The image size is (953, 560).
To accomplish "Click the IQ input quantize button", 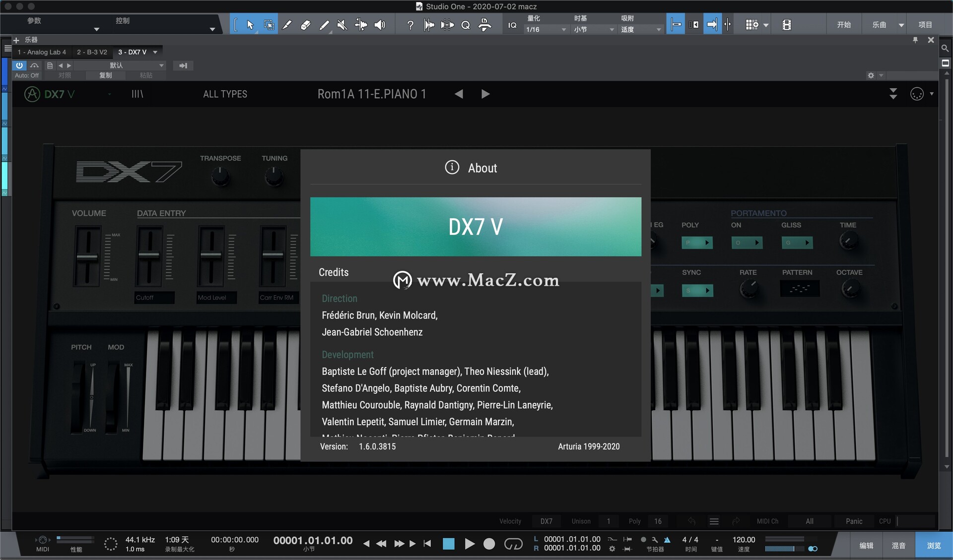I will pos(512,25).
